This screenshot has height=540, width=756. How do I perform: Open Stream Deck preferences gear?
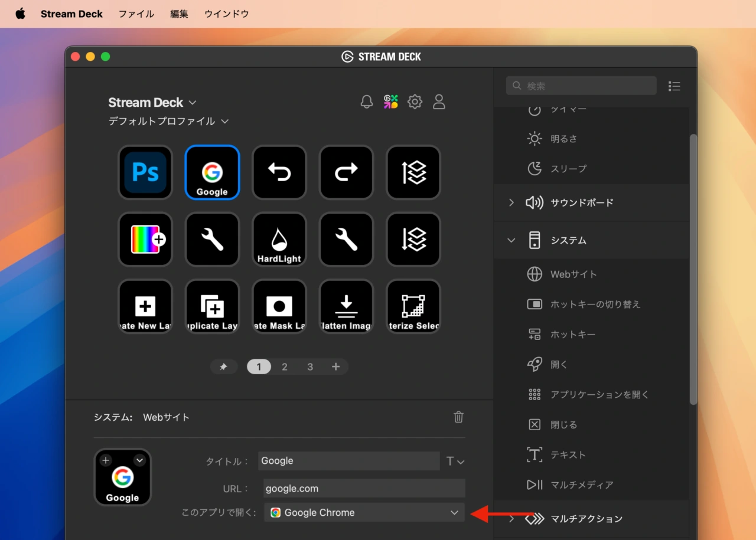(415, 102)
